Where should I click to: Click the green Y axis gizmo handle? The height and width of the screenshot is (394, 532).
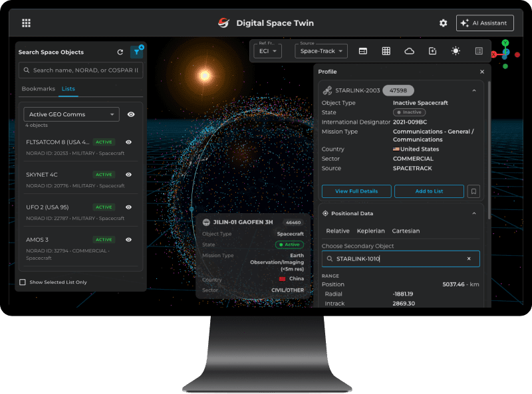click(505, 43)
